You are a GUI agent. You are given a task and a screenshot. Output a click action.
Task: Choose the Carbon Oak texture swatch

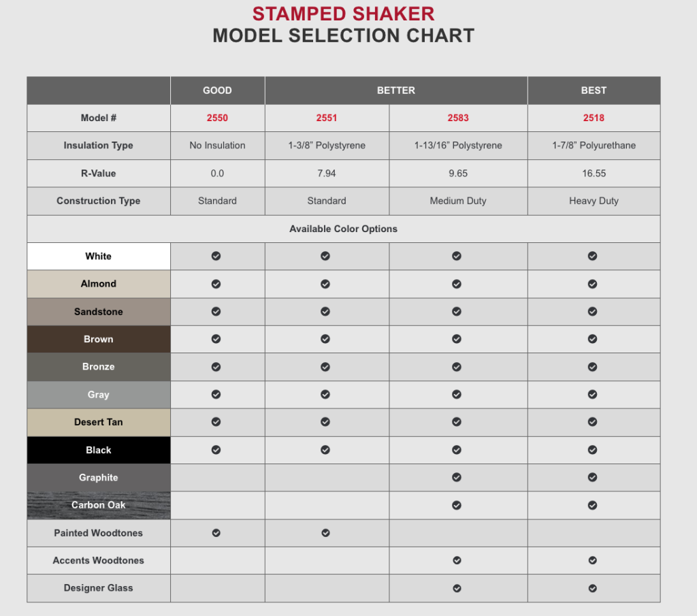[99, 505]
